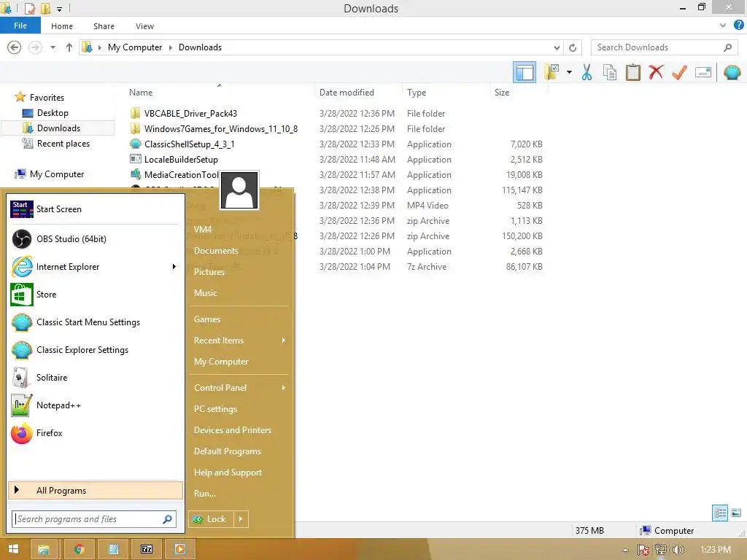Go up one folder level
The width and height of the screenshot is (747, 560).
pos(69,47)
